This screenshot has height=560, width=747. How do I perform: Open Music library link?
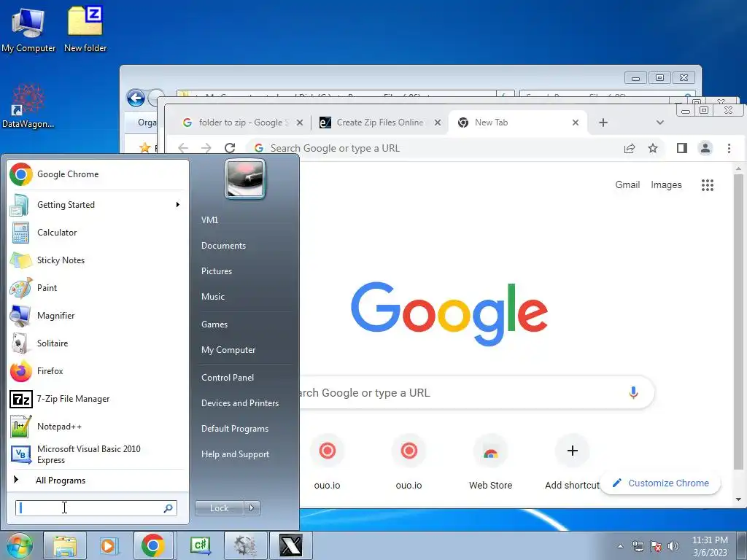click(x=213, y=297)
